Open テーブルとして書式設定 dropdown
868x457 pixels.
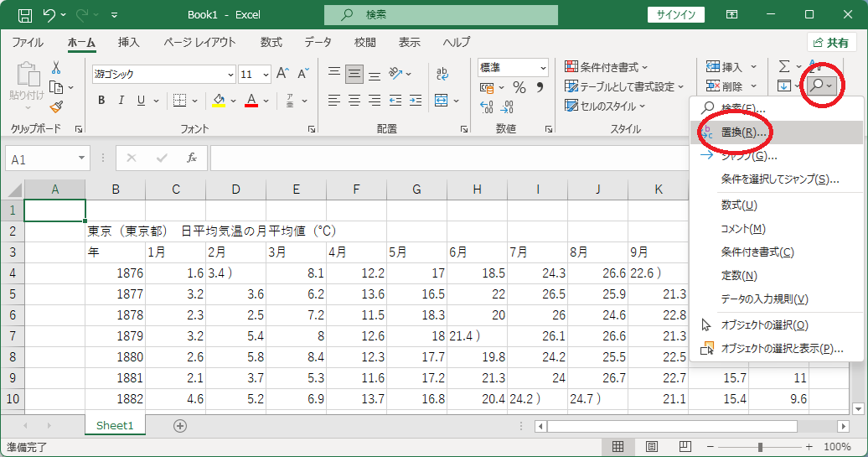624,87
